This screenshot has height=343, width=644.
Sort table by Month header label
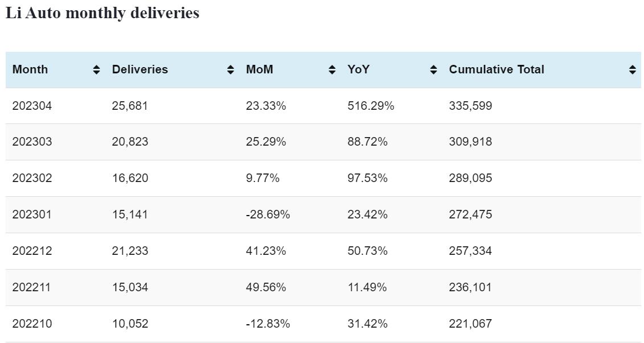(x=30, y=69)
